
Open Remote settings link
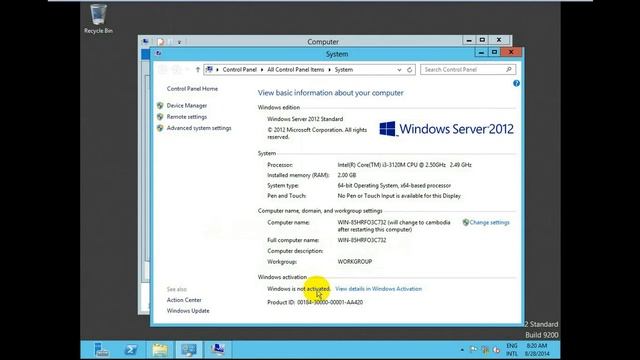click(187, 117)
